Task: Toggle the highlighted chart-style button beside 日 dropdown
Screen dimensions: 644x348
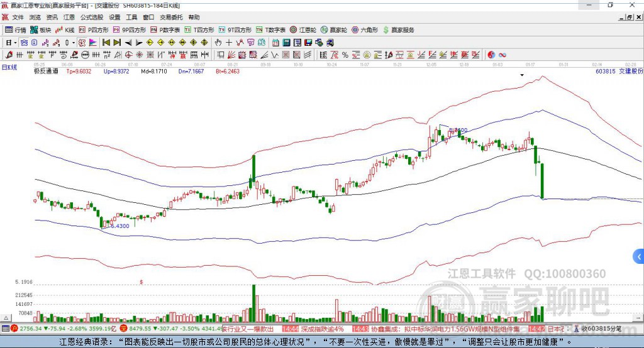Action: coord(24,43)
